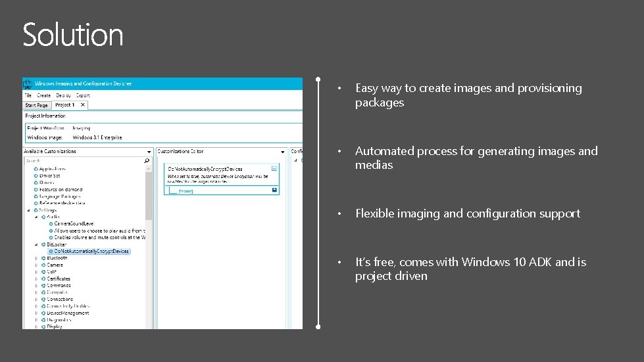Expand the Display tree node
This screenshot has width=644, height=362.
(x=36, y=327)
